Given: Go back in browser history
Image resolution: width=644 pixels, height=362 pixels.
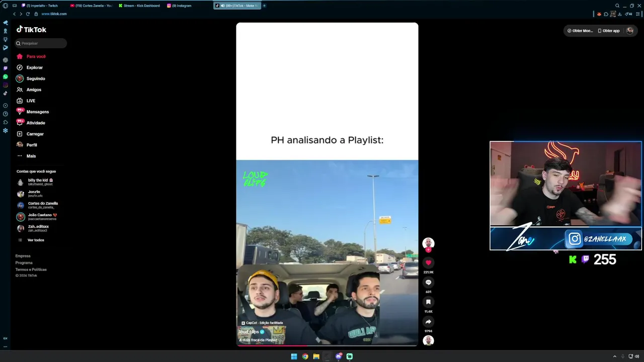Looking at the screenshot, I should pyautogui.click(x=14, y=14).
